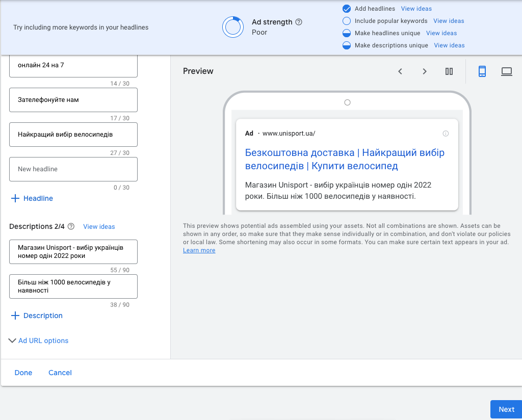Click the Ad strength help icon
The width and height of the screenshot is (522, 420).
click(x=299, y=22)
